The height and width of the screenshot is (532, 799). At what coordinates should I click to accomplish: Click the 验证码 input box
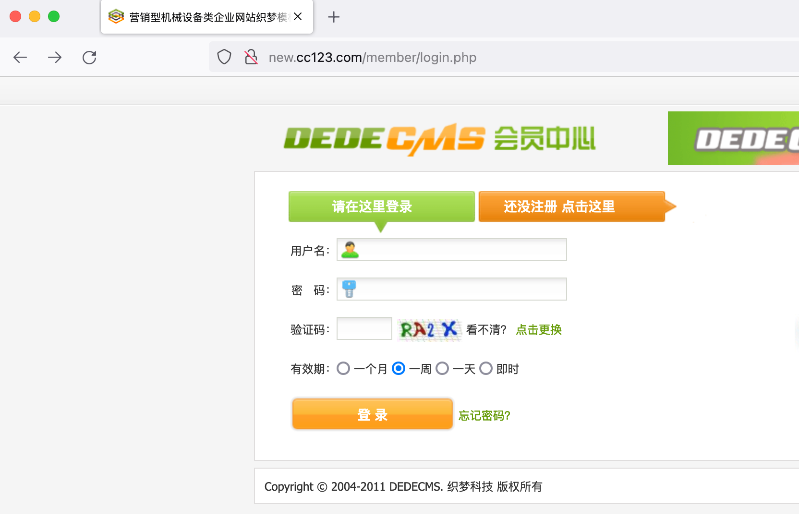(364, 328)
